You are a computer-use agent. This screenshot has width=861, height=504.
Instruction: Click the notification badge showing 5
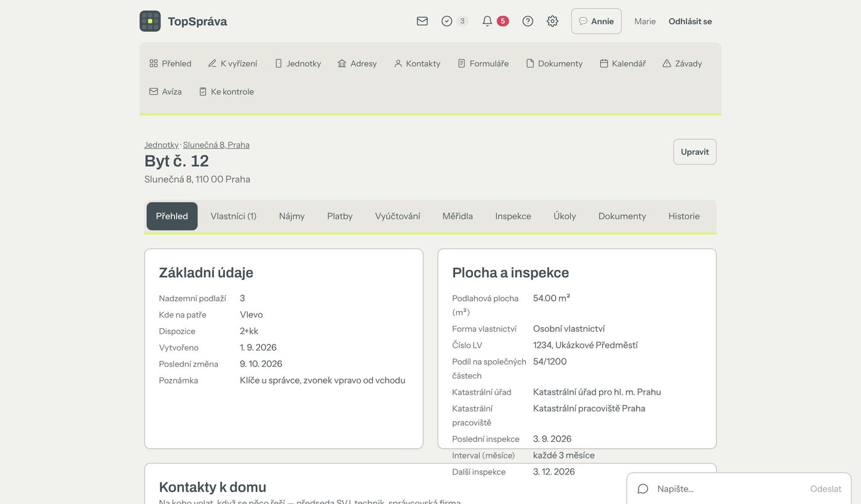click(502, 21)
